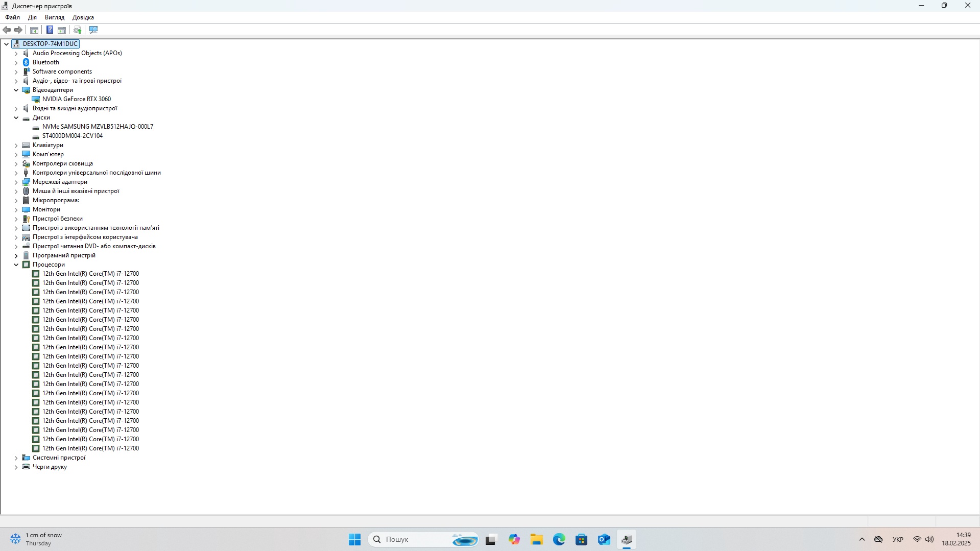The image size is (980, 551).
Task: Select Пристрої читання DVD- або компакт-дисків icon
Action: (x=26, y=246)
